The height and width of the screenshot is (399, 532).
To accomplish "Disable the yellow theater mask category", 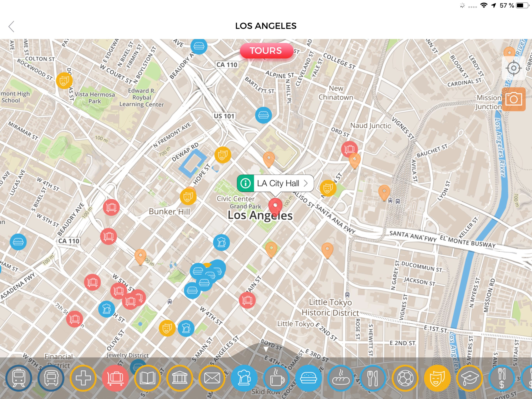I will (437, 378).
